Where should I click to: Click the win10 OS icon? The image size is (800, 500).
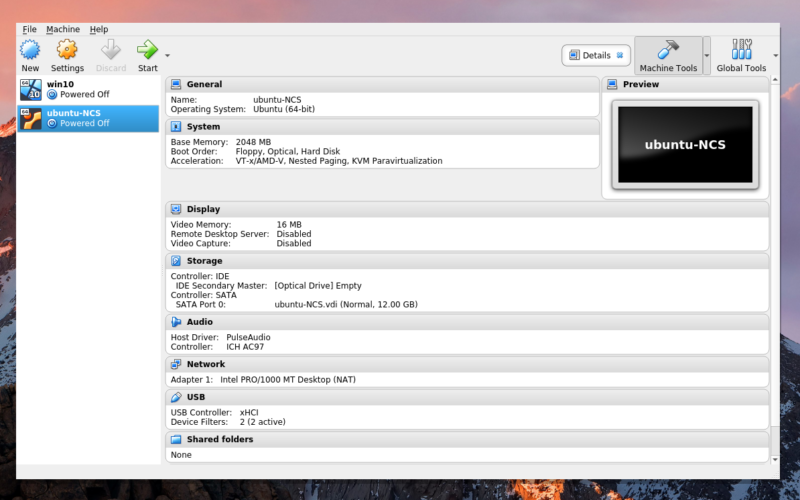click(x=31, y=89)
